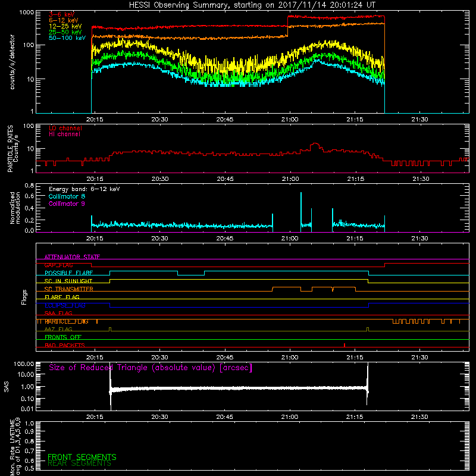The width and height of the screenshot is (476, 476).
Task: Select the Collimator 9 legend label
Action: tap(67, 203)
